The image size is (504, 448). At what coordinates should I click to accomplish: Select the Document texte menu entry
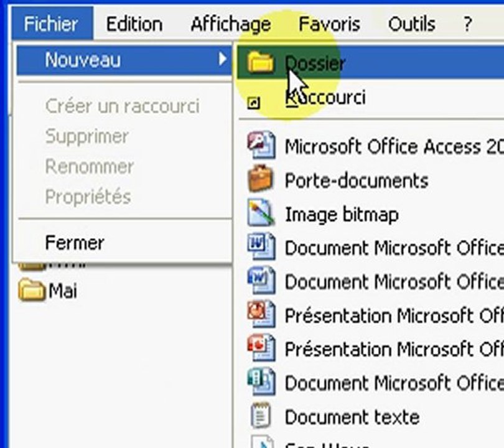coord(352,416)
